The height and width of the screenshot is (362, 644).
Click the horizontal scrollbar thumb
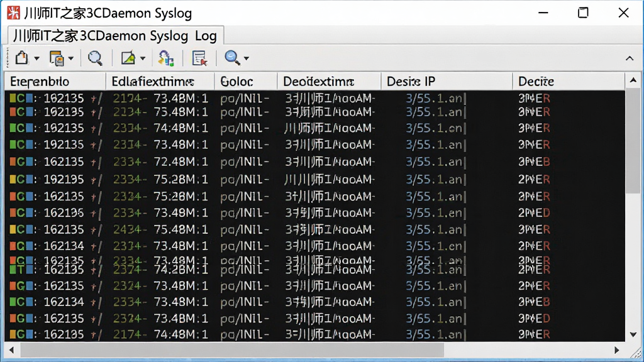[233, 350]
